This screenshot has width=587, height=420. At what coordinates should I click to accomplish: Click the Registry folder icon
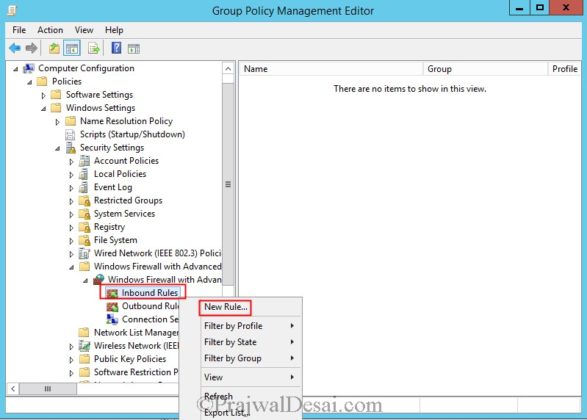click(x=85, y=227)
